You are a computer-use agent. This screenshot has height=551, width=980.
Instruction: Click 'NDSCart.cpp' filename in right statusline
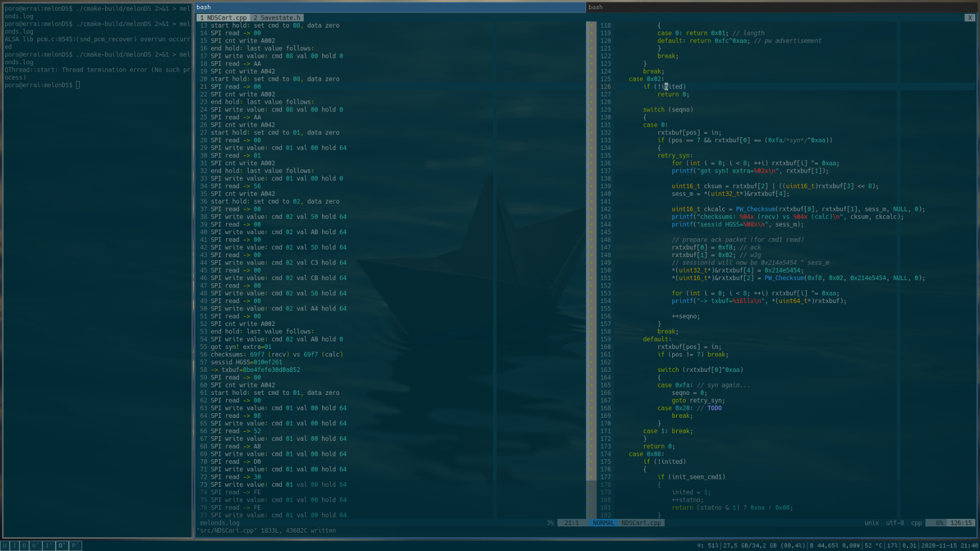641,523
